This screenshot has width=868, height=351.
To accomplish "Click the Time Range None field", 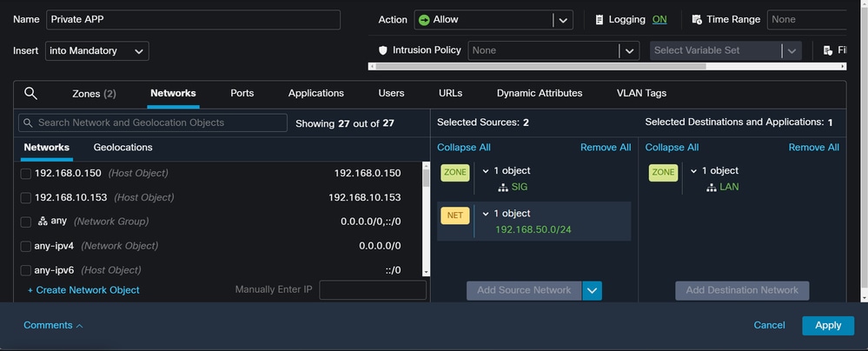I will coord(808,20).
